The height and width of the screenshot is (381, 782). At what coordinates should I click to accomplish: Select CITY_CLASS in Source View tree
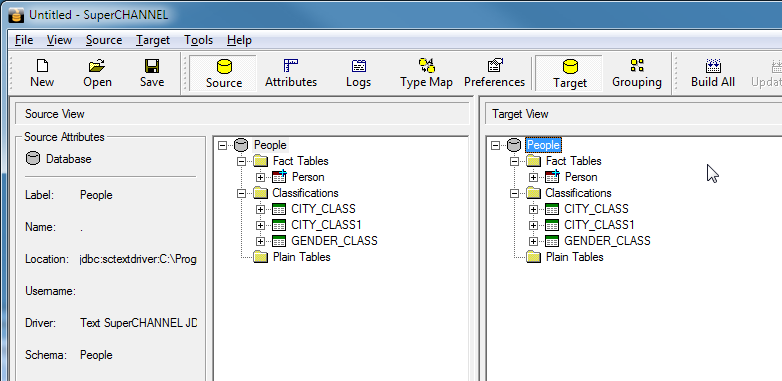[x=323, y=209]
